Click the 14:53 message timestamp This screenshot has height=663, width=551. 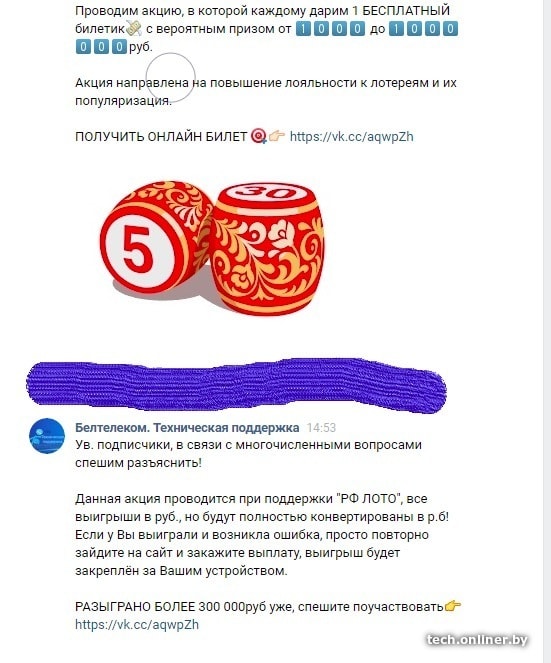coord(321,428)
